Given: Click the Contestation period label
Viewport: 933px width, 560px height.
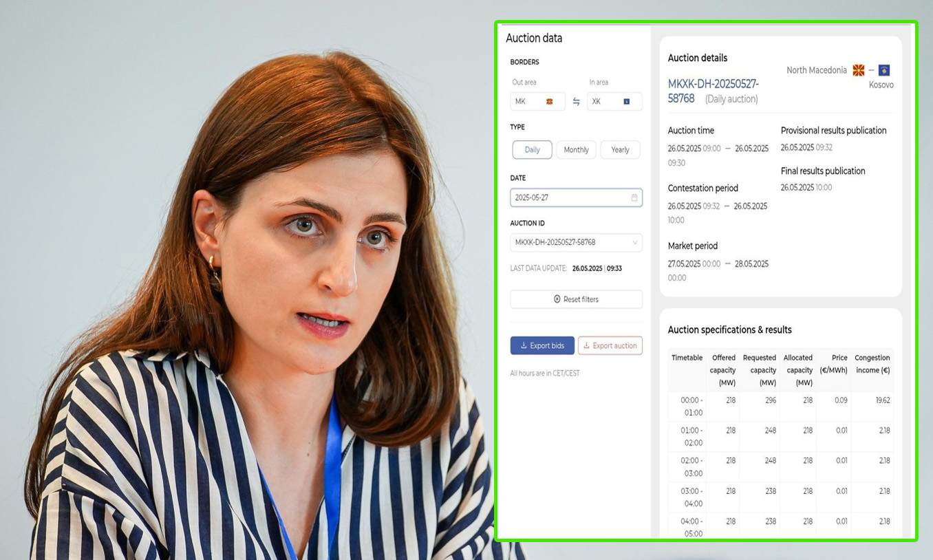Looking at the screenshot, I should [703, 189].
